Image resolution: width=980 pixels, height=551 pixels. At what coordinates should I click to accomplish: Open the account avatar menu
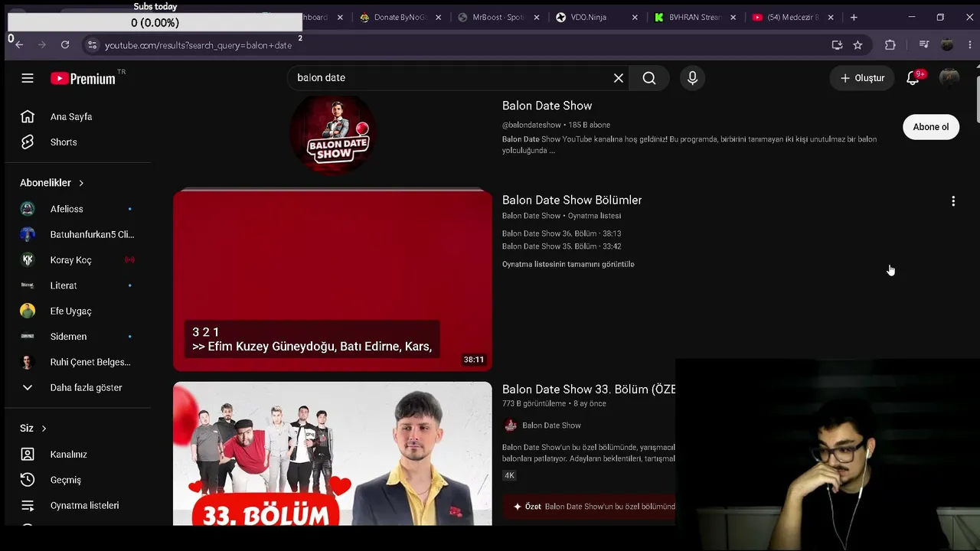coord(949,78)
